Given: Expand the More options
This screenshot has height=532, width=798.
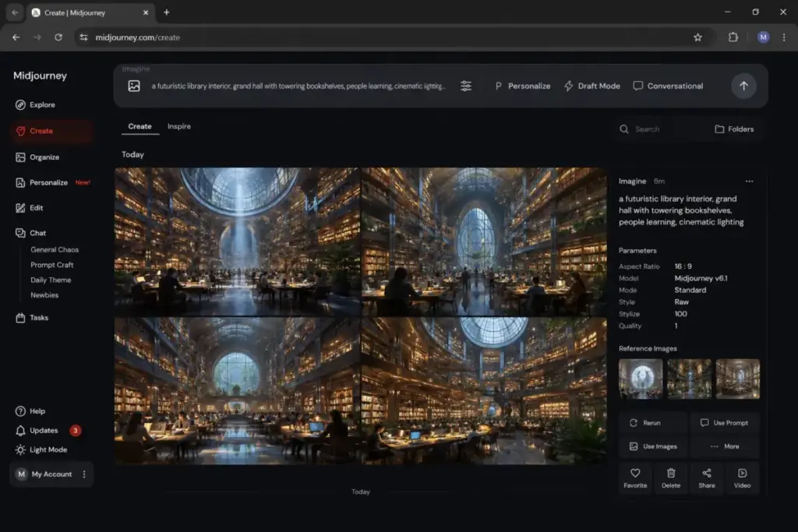Looking at the screenshot, I should (x=725, y=446).
